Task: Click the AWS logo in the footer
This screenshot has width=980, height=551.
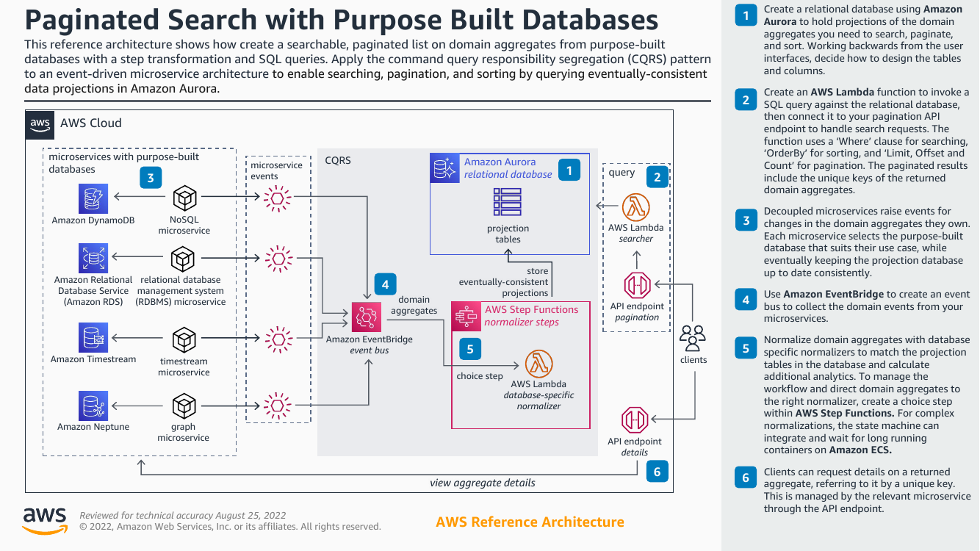Action: 45,520
